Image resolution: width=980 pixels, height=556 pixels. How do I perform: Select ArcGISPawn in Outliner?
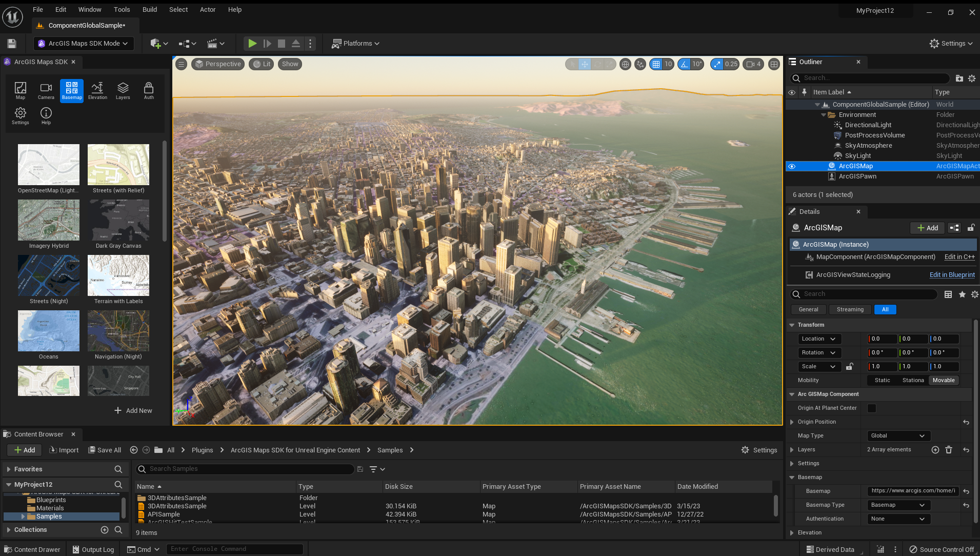pyautogui.click(x=857, y=176)
